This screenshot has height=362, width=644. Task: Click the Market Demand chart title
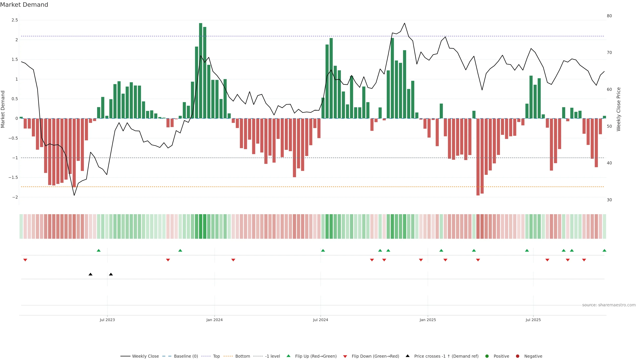pyautogui.click(x=24, y=5)
